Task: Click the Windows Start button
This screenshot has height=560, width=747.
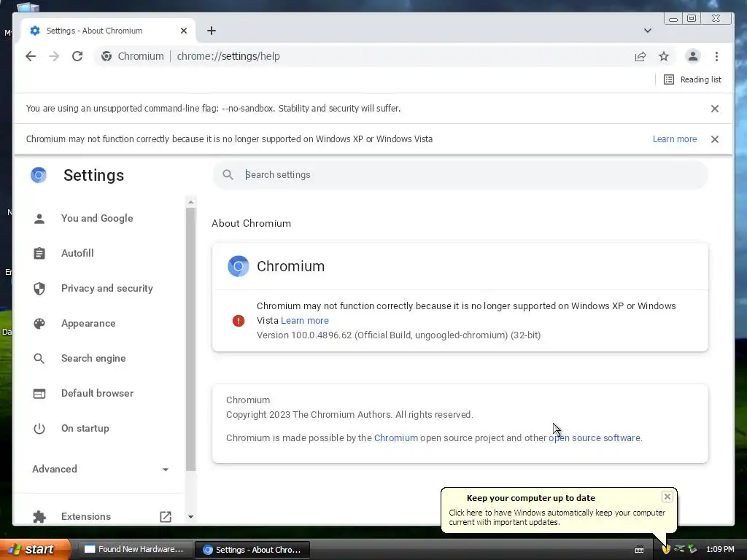Action: click(x=35, y=549)
